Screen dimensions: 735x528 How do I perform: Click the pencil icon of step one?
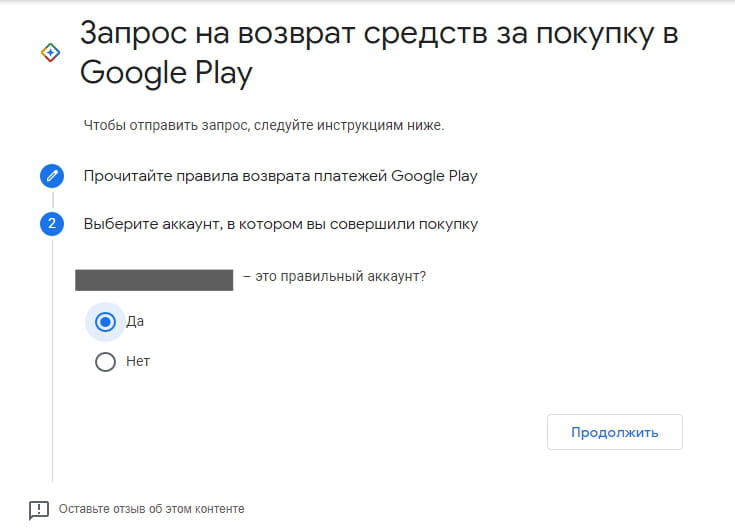[x=52, y=176]
